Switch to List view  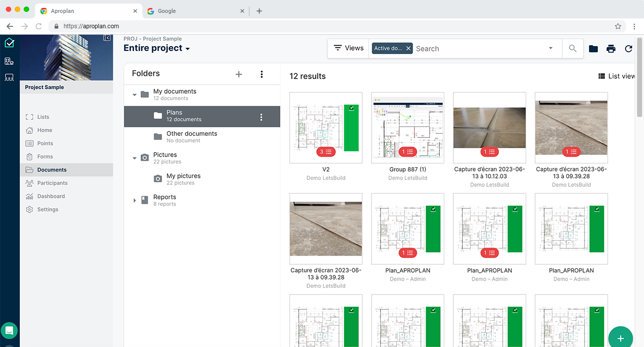coord(616,76)
